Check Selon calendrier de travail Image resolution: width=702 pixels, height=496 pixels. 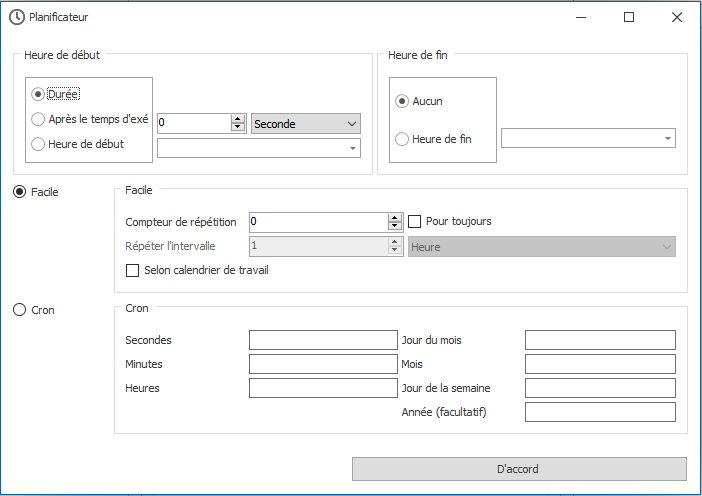132,270
